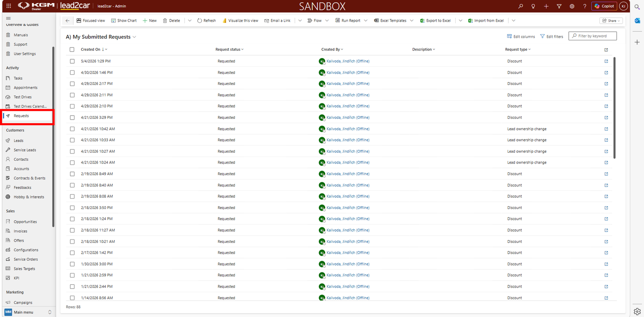Open the help question mark icon
This screenshot has height=317, width=644.
click(x=585, y=6)
